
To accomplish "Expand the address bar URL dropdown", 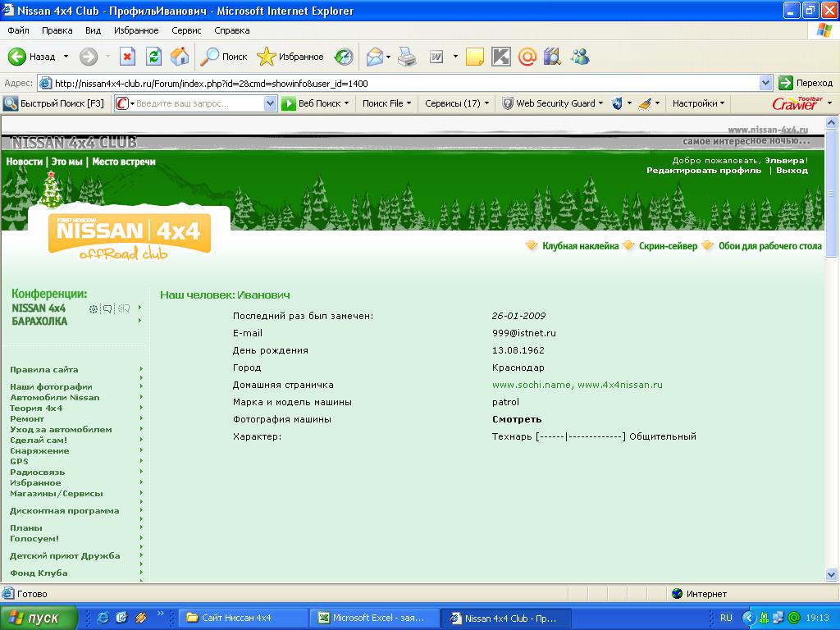I will click(766, 83).
